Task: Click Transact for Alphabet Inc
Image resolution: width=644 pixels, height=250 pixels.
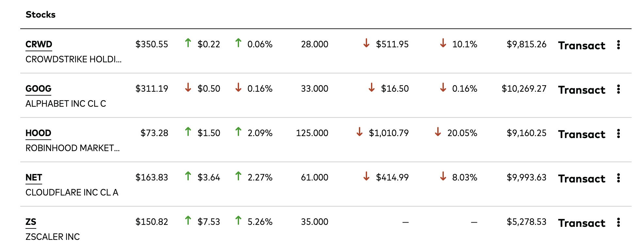Action: pos(582,90)
